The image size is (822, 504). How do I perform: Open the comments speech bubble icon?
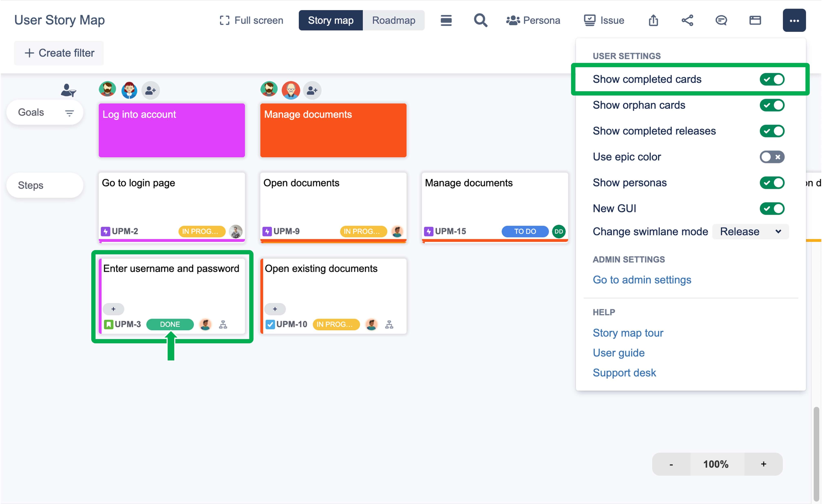coord(721,20)
